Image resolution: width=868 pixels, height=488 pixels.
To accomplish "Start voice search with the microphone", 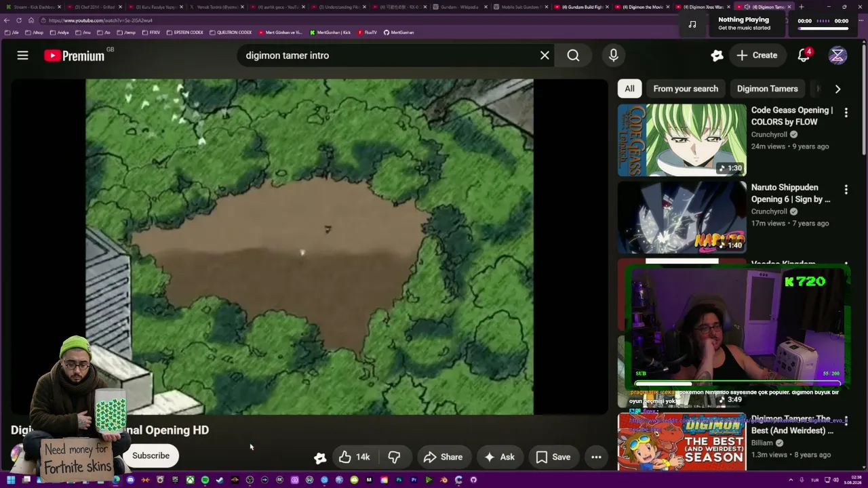I will (x=614, y=56).
